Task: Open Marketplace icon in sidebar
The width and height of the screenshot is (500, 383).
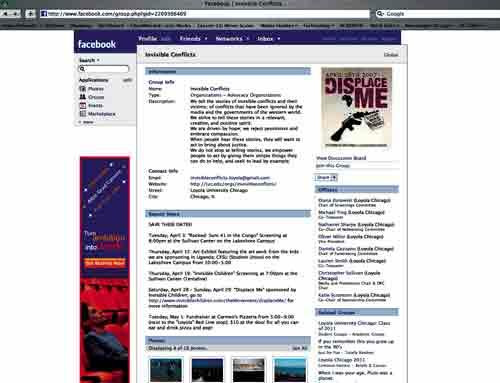Action: click(x=82, y=114)
